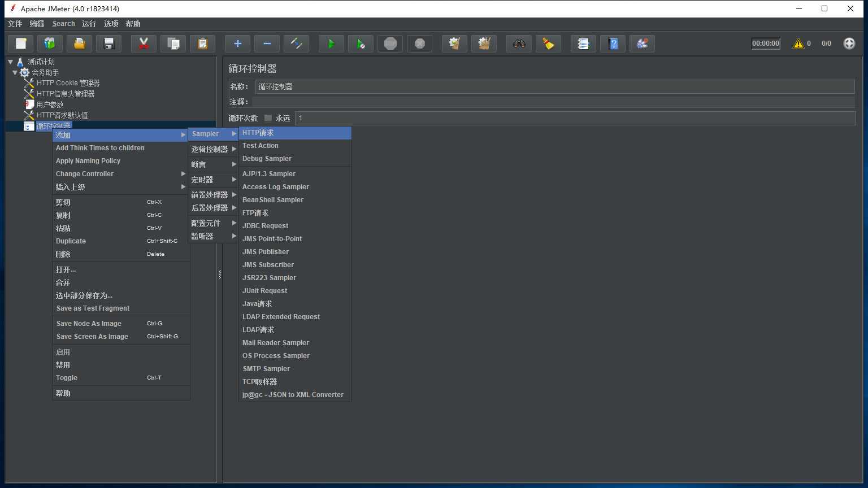Choose JDBC Request sampler
868x488 pixels.
(295, 226)
